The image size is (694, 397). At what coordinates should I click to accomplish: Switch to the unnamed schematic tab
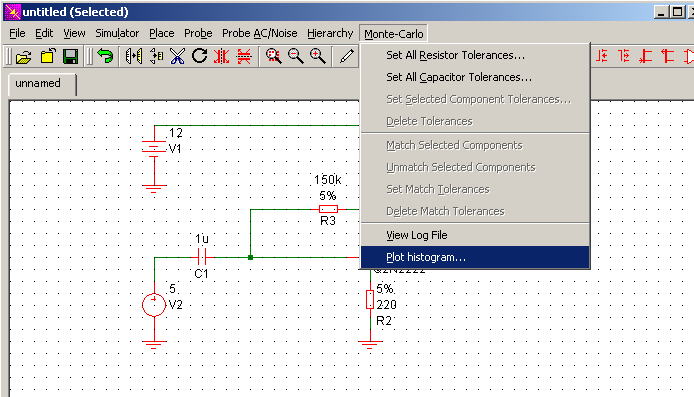coord(38,83)
